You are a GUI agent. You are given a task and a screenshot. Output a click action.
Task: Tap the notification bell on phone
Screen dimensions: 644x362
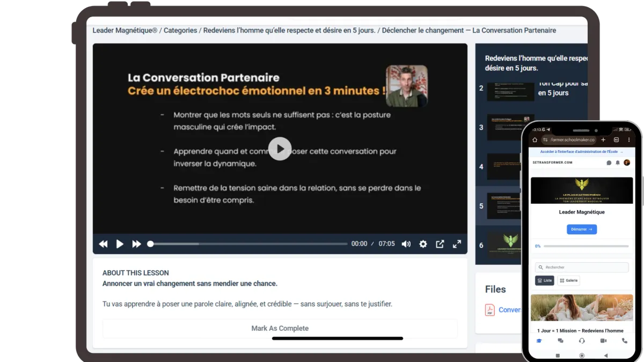tap(618, 162)
